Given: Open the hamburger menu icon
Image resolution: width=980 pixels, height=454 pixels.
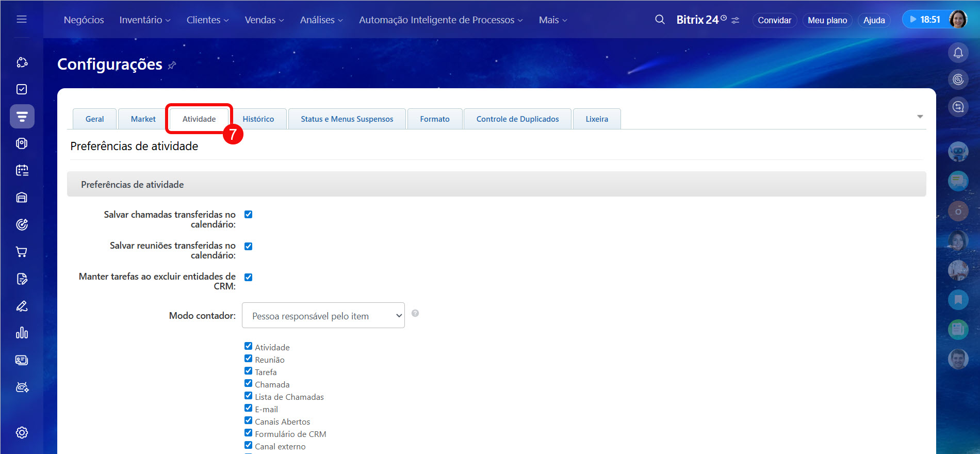Looking at the screenshot, I should tap(22, 20).
